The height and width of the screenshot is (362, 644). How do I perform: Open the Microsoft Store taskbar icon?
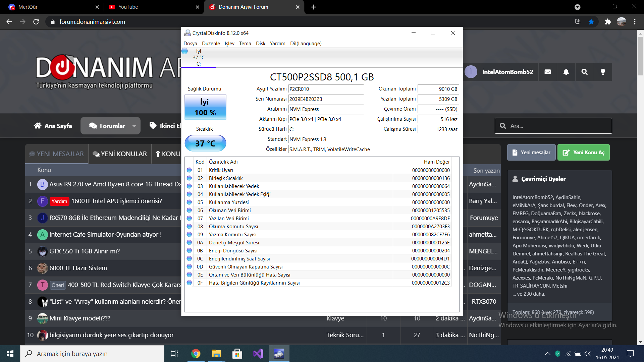(x=237, y=354)
